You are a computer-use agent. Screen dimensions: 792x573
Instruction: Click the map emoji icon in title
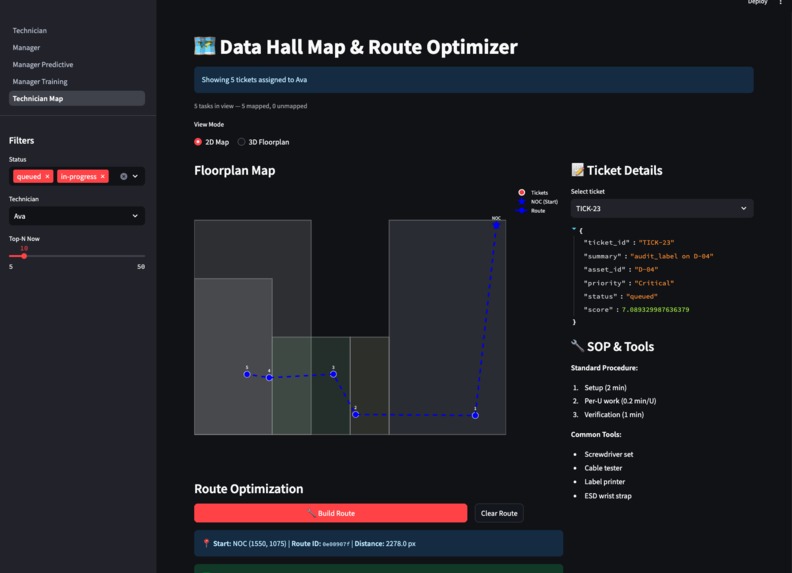[205, 46]
